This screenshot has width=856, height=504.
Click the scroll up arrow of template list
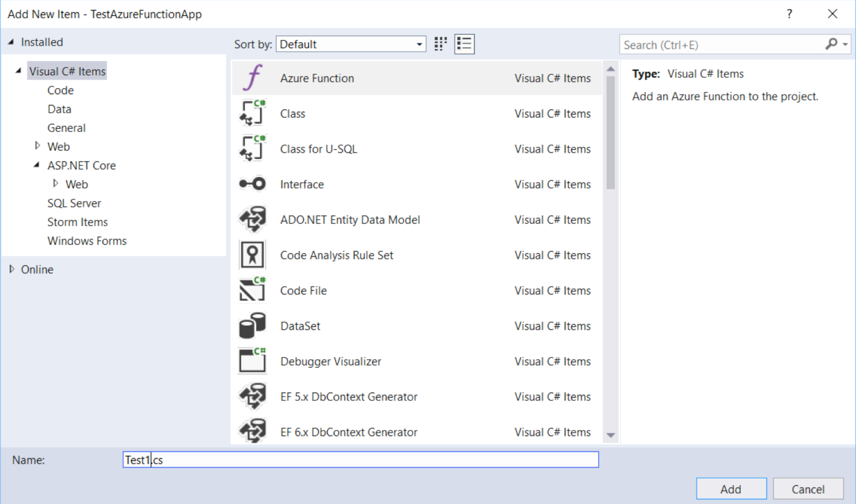610,69
